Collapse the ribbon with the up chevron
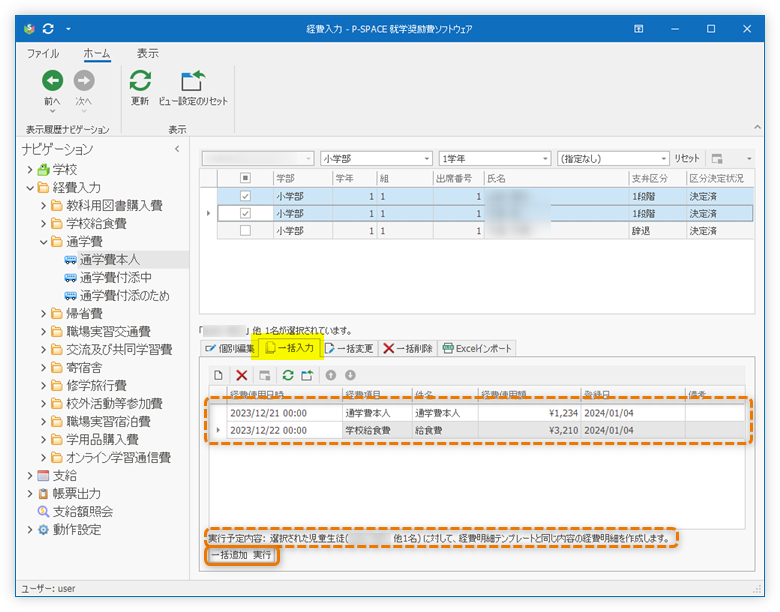The height and width of the screenshot is (612, 780). pos(757,127)
